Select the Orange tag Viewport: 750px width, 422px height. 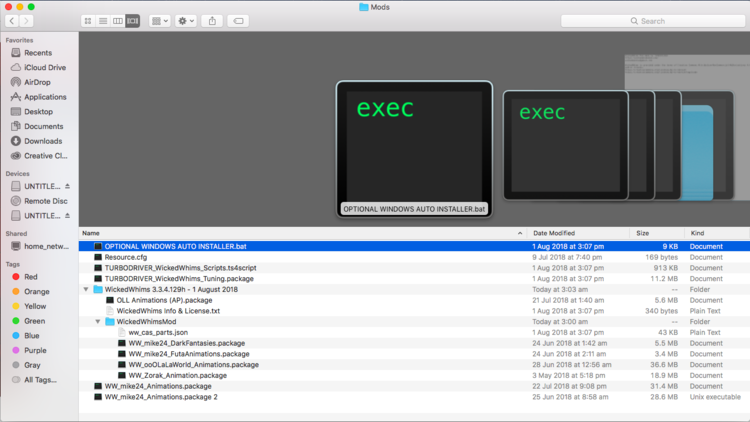coord(36,291)
